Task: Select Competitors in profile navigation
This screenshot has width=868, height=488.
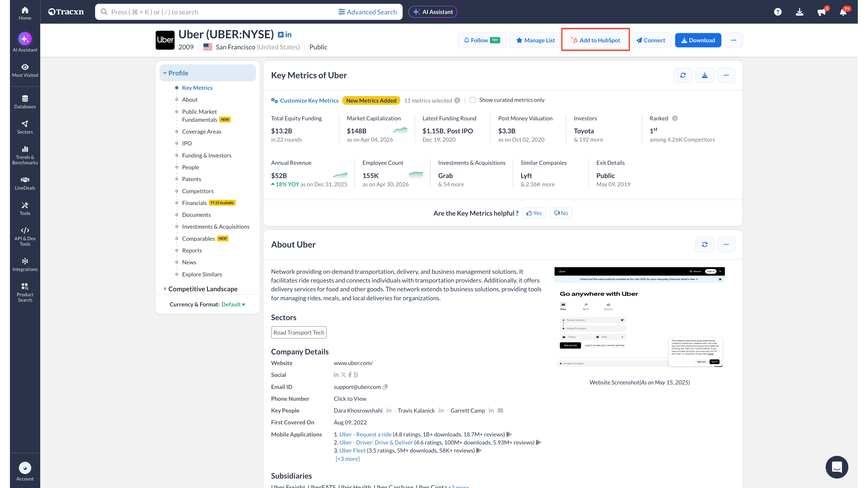Action: [198, 191]
